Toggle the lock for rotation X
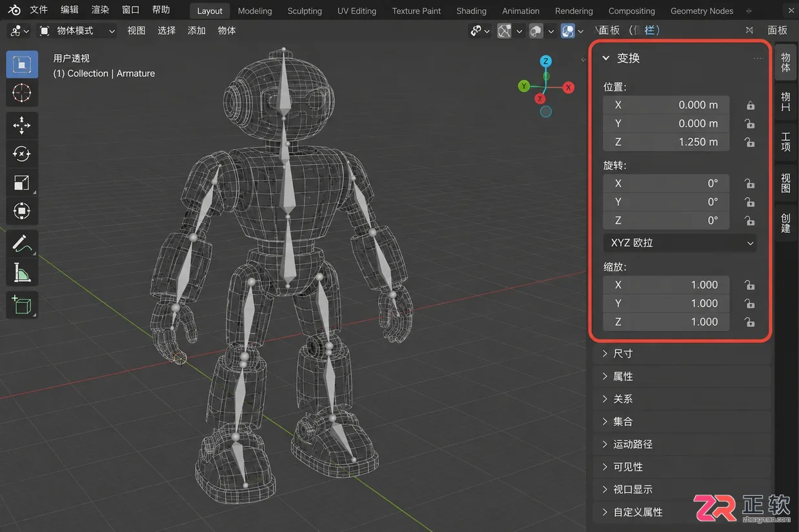The image size is (799, 532). tap(750, 184)
